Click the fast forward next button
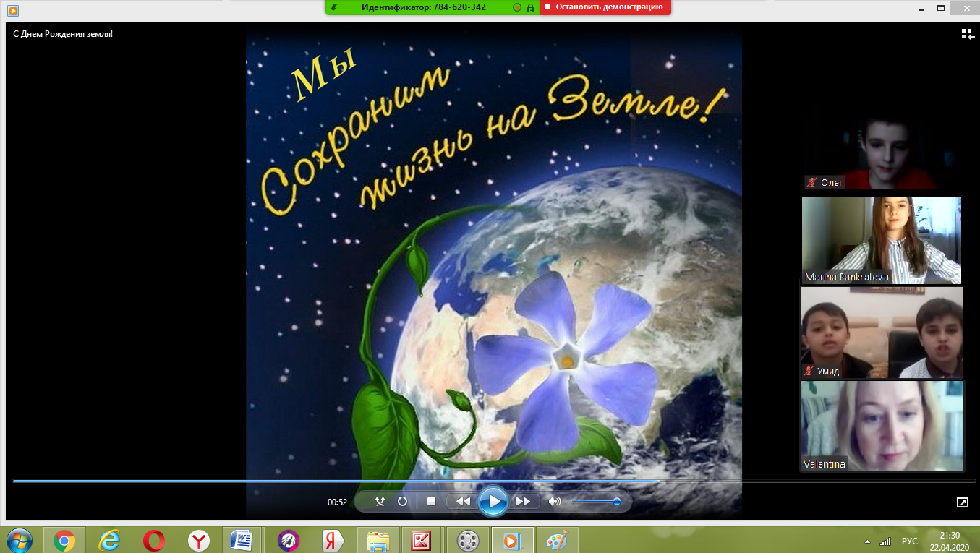 coord(524,501)
